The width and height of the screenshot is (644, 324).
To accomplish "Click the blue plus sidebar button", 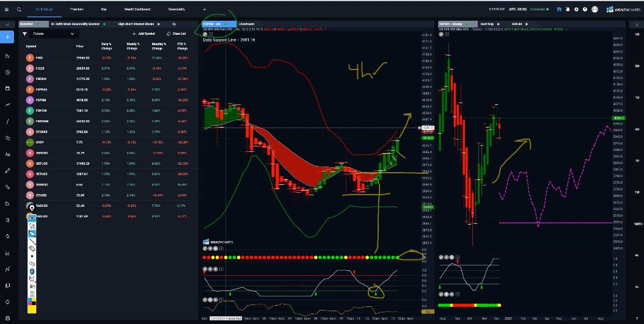I will [7, 37].
